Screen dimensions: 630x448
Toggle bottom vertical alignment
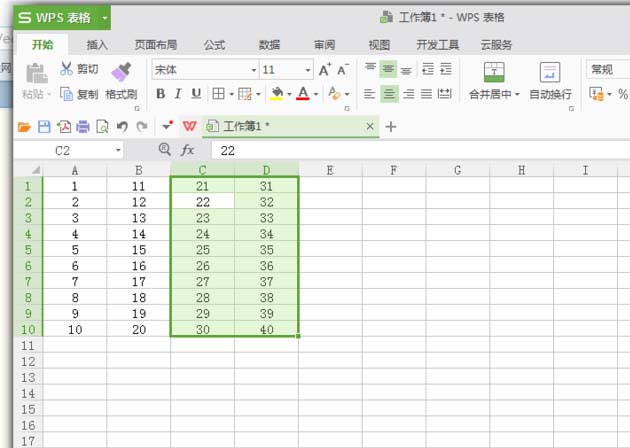406,69
